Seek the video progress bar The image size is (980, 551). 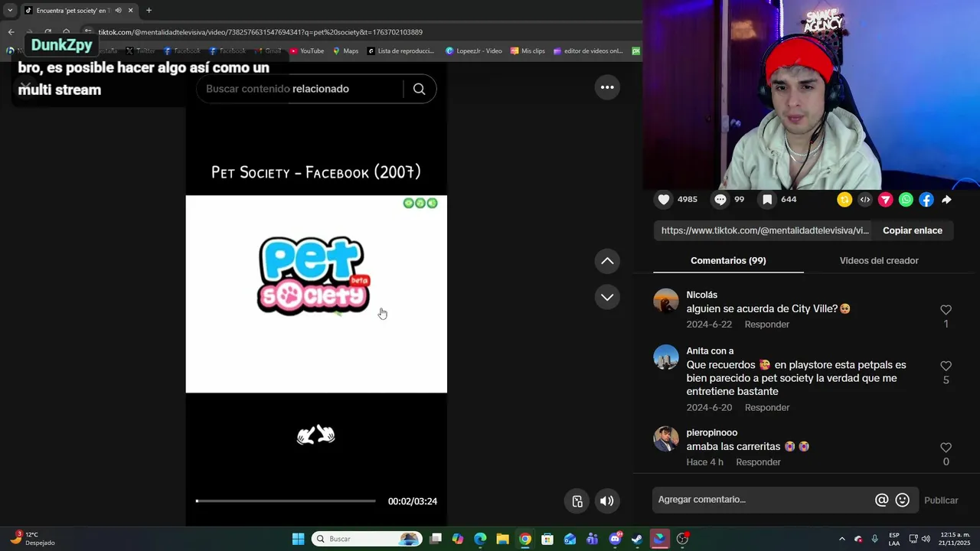286,501
